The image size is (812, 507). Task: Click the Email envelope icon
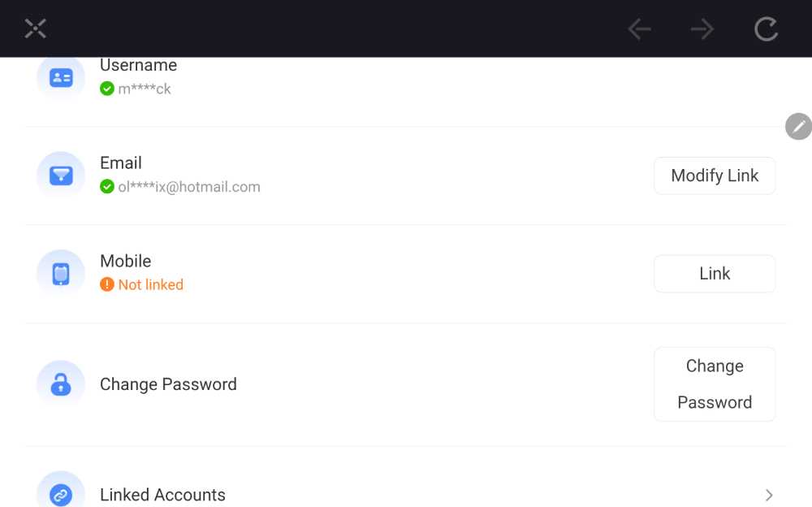click(x=61, y=175)
